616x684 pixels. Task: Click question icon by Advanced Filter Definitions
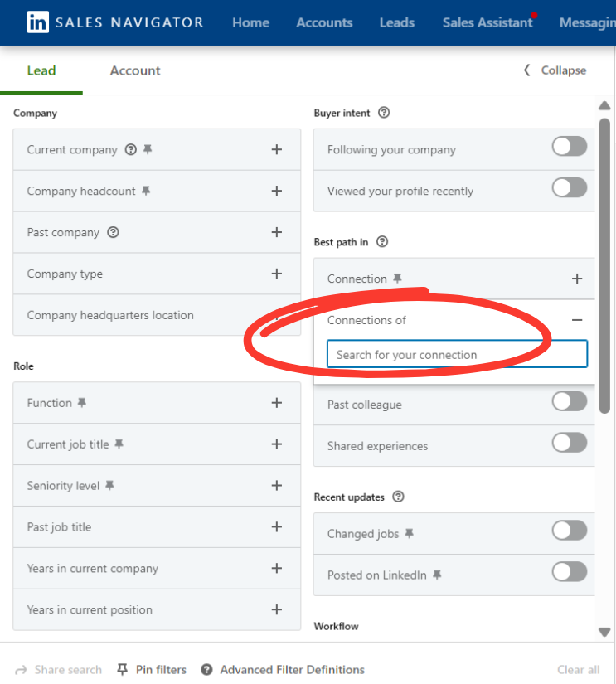(206, 670)
